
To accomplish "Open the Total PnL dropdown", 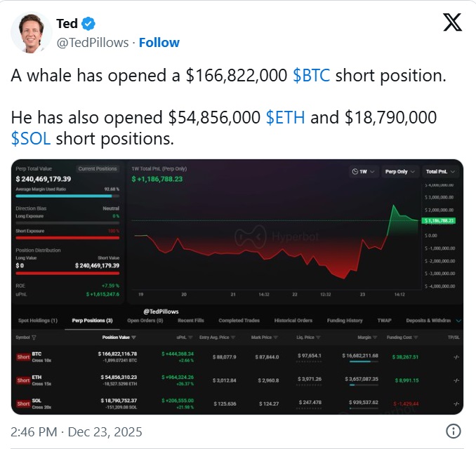I will [440, 171].
